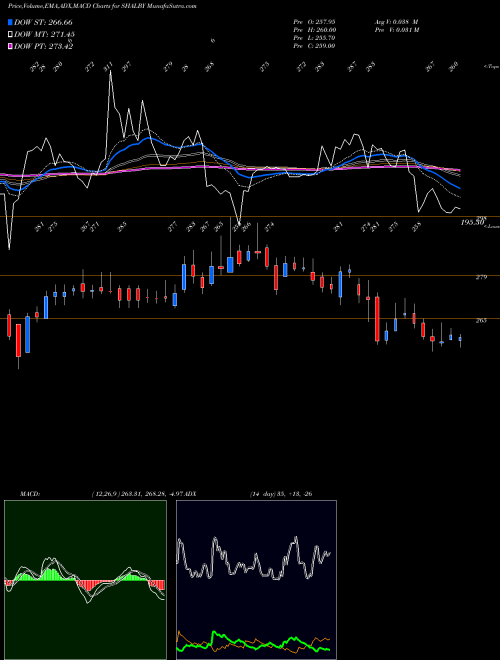Click the tall 311 peak of the white line

point(111,72)
